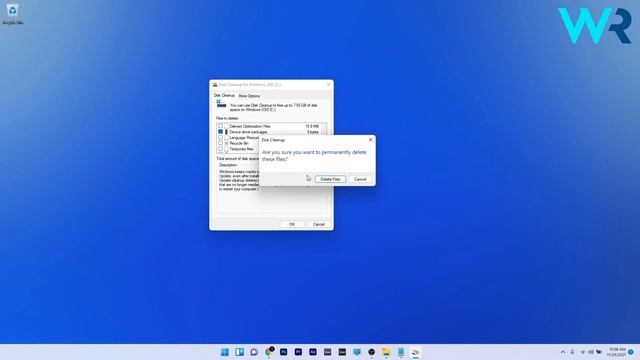Cancel the permanent delete confirmation prompt
Viewport: 640px width, 360px height.
click(x=360, y=179)
